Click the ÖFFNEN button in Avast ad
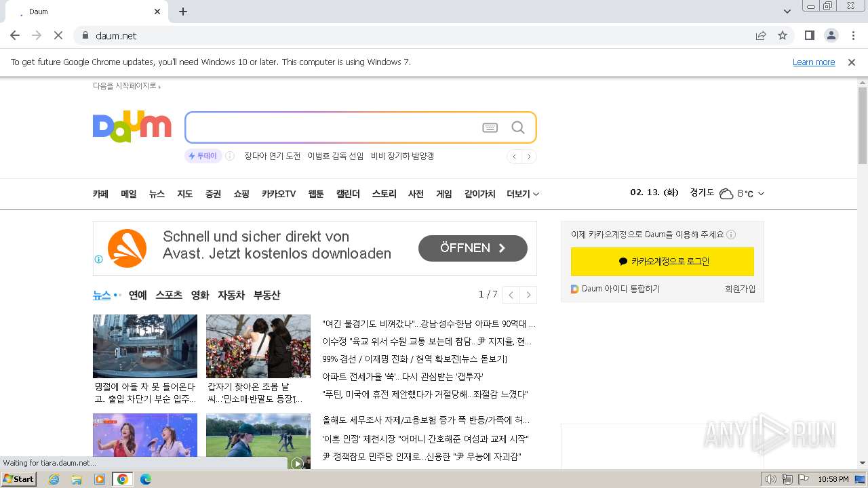 click(x=473, y=248)
